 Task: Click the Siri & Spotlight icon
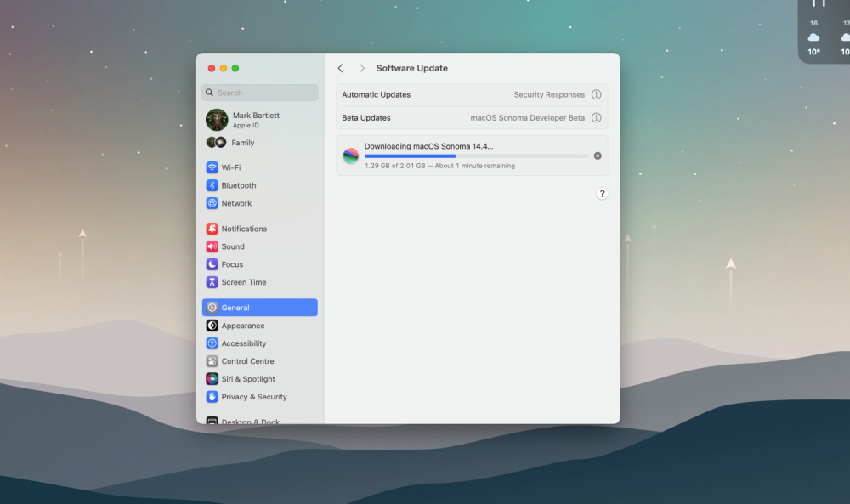point(212,379)
